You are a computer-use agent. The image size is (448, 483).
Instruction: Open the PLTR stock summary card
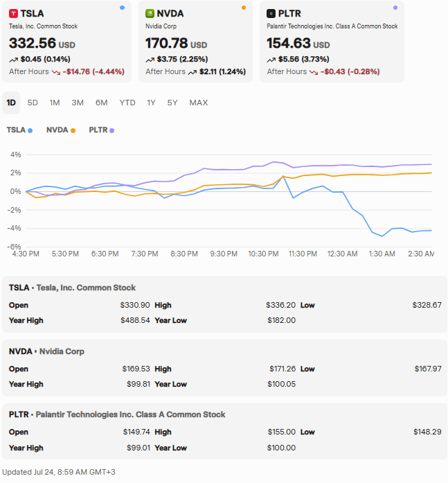point(332,42)
